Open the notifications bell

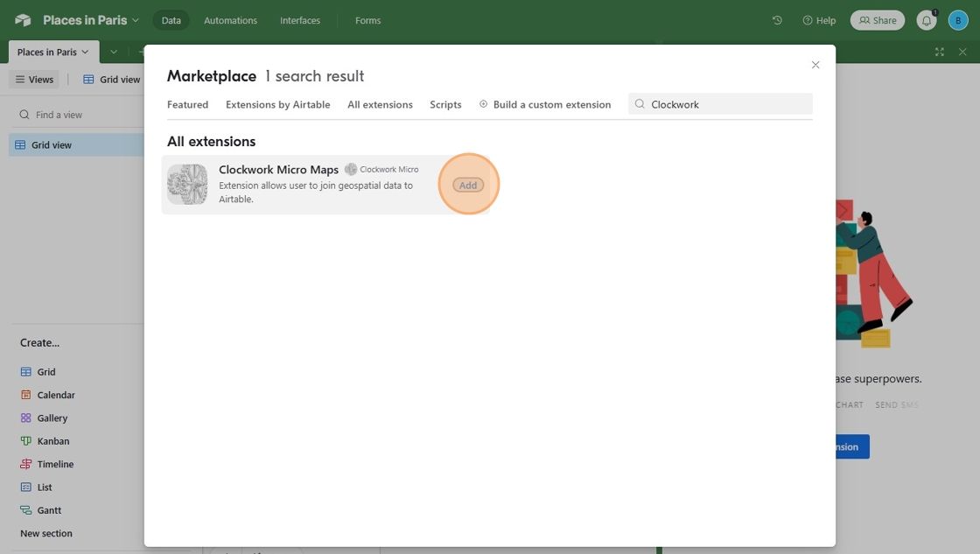pos(927,21)
